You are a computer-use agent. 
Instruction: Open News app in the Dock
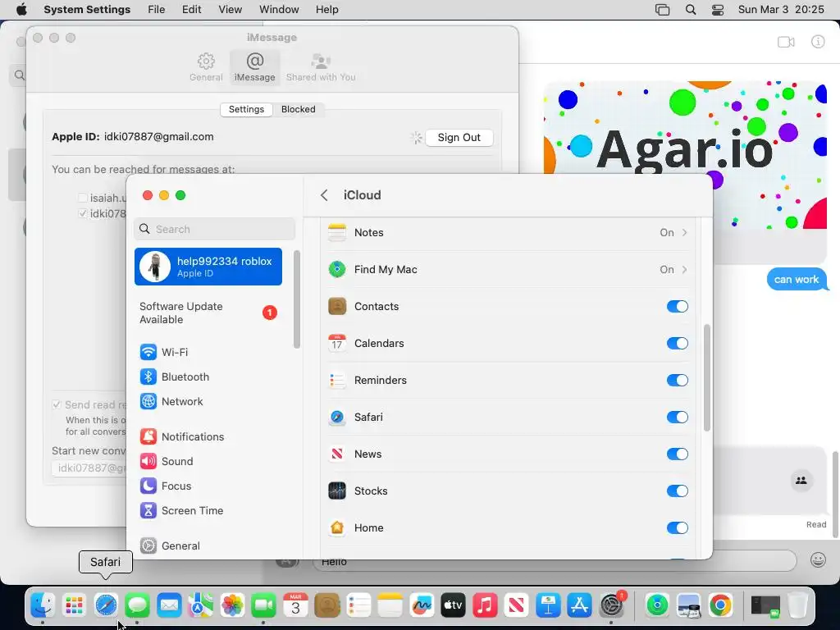coord(517,606)
